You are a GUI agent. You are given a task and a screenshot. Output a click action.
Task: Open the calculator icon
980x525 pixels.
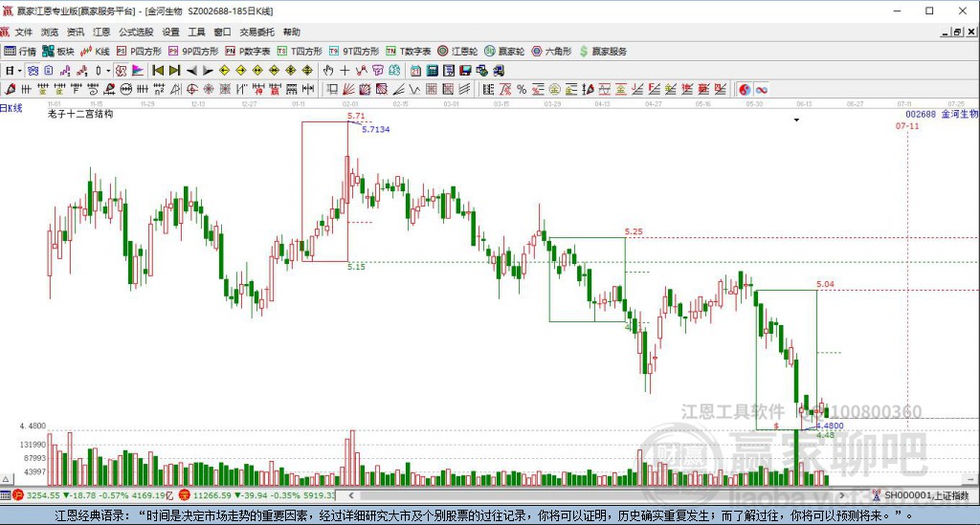pyautogui.click(x=432, y=71)
